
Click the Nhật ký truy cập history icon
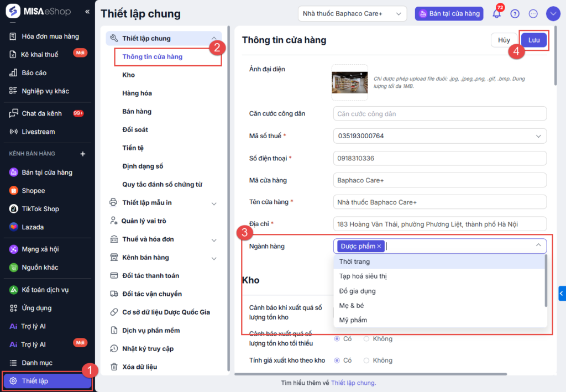pos(114,348)
